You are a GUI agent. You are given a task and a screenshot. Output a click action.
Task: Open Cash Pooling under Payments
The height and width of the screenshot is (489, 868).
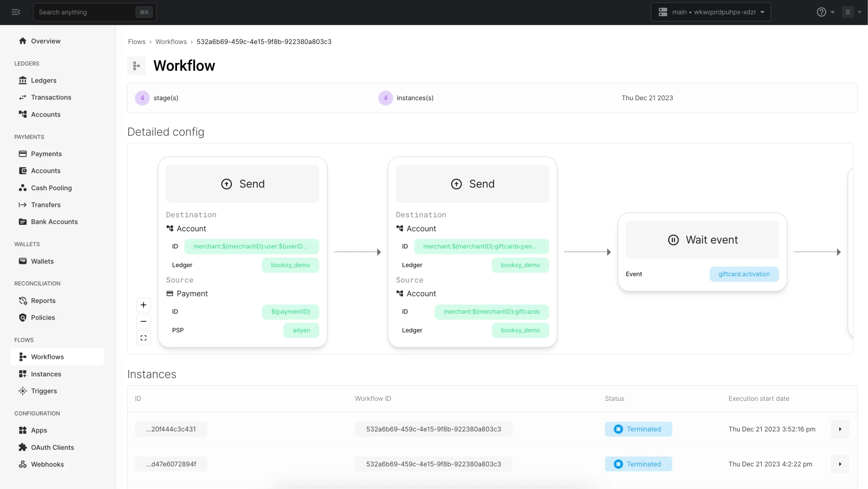point(51,188)
